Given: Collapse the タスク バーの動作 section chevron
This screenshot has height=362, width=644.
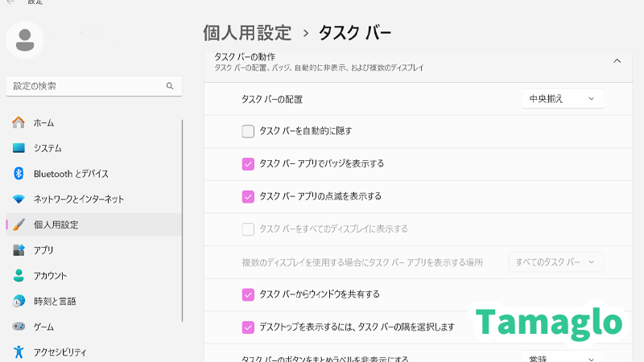Looking at the screenshot, I should point(617,61).
